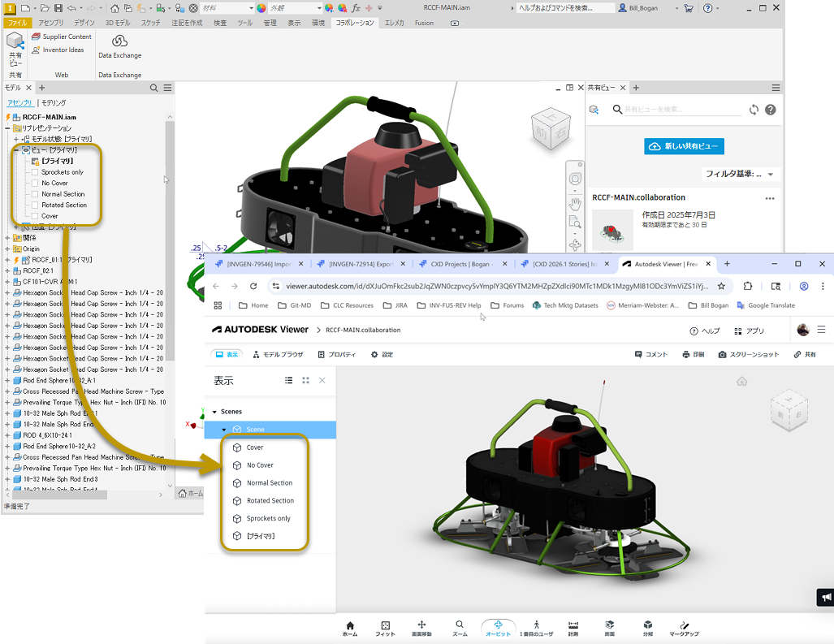The height and width of the screenshot is (644, 834).
Task: Click the Explode tool in Viewer toolbar
Action: pos(647,628)
